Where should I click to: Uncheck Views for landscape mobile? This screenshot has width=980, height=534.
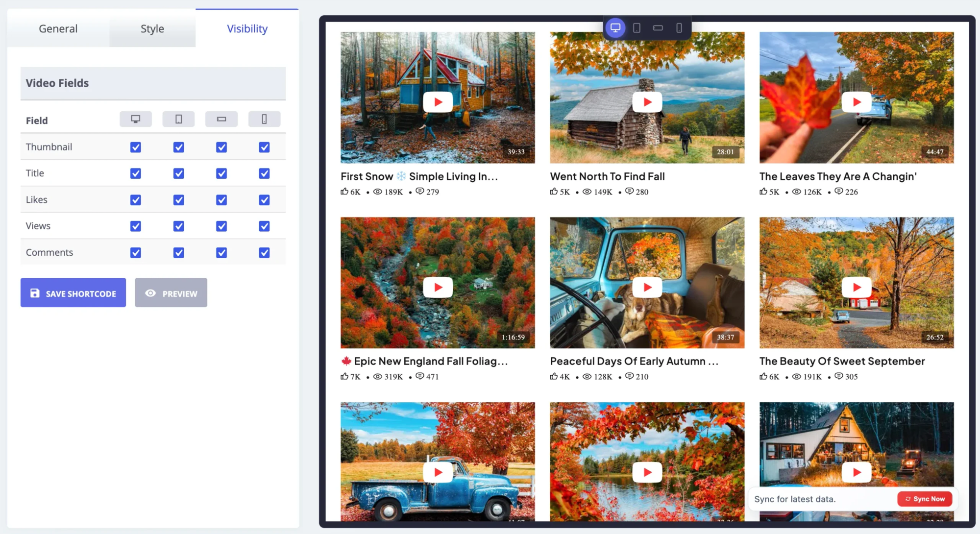click(221, 226)
